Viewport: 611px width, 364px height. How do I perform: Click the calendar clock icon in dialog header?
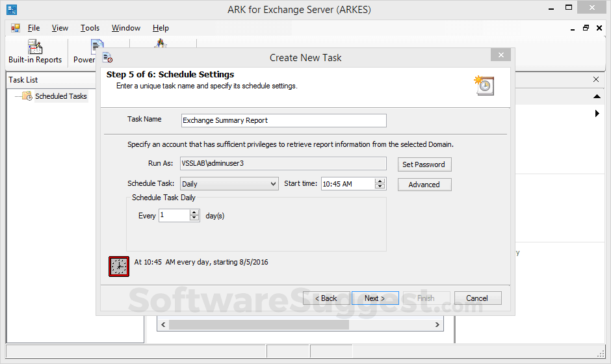tap(484, 85)
